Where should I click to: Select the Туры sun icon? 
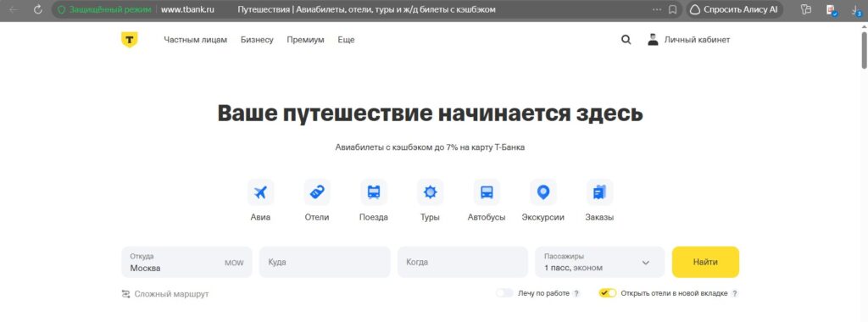coord(430,192)
